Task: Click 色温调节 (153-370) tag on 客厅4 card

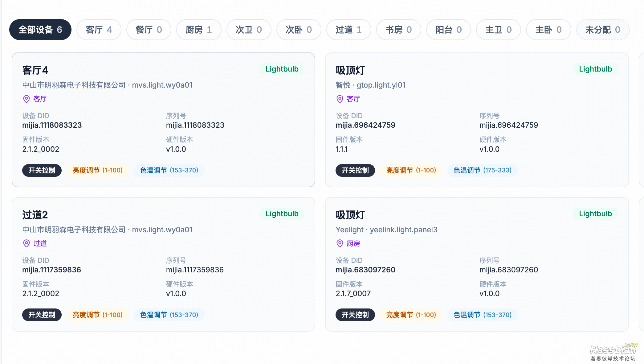Action: tap(169, 170)
